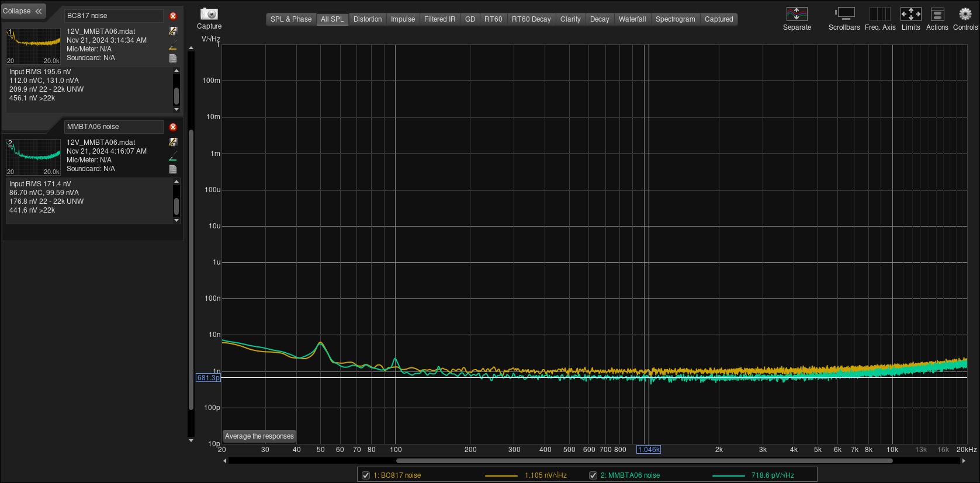
Task: Click the down arrow in the BC817 notes box
Action: pos(176,109)
